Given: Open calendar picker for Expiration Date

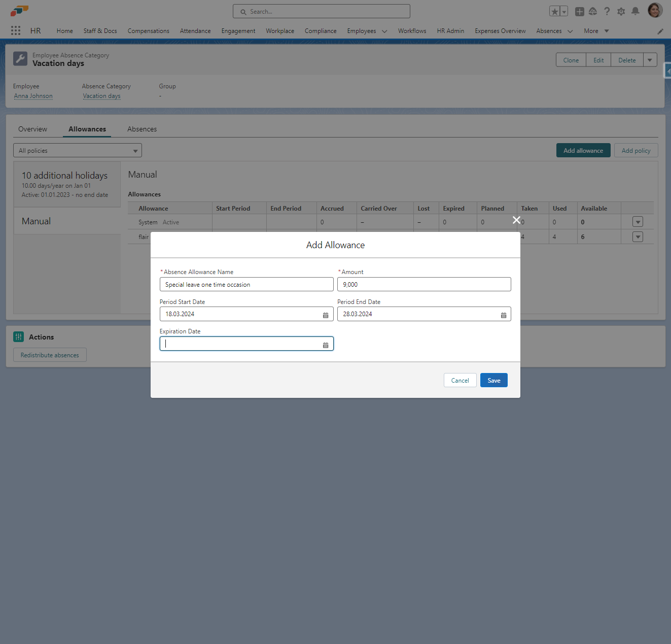Looking at the screenshot, I should 326,345.
